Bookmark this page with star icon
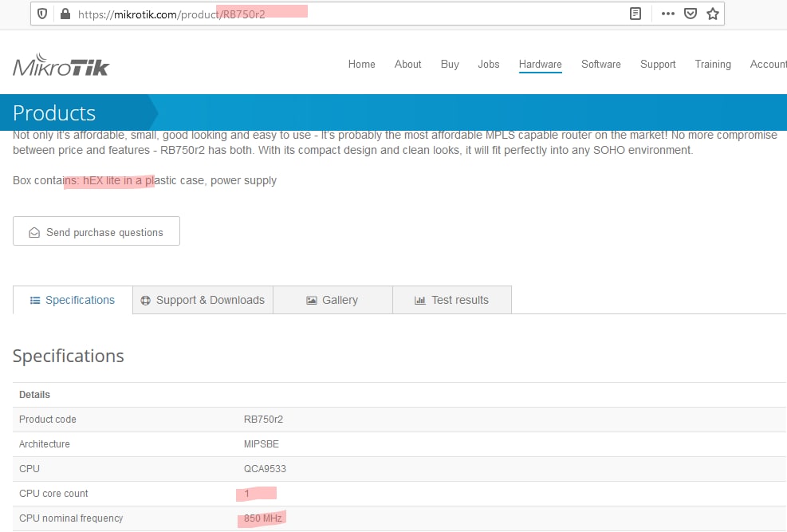Viewport: 787px width, 532px height. tap(713, 14)
